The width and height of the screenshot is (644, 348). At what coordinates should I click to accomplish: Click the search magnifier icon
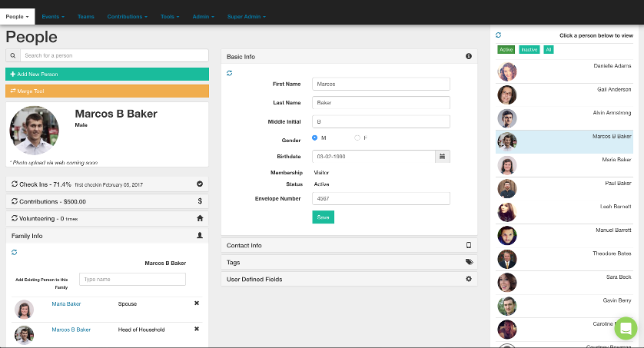(13, 55)
